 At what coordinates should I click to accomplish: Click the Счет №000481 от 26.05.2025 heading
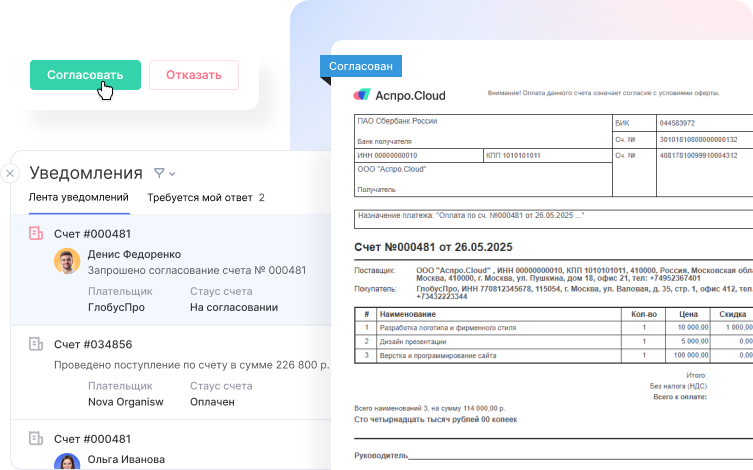click(433, 247)
